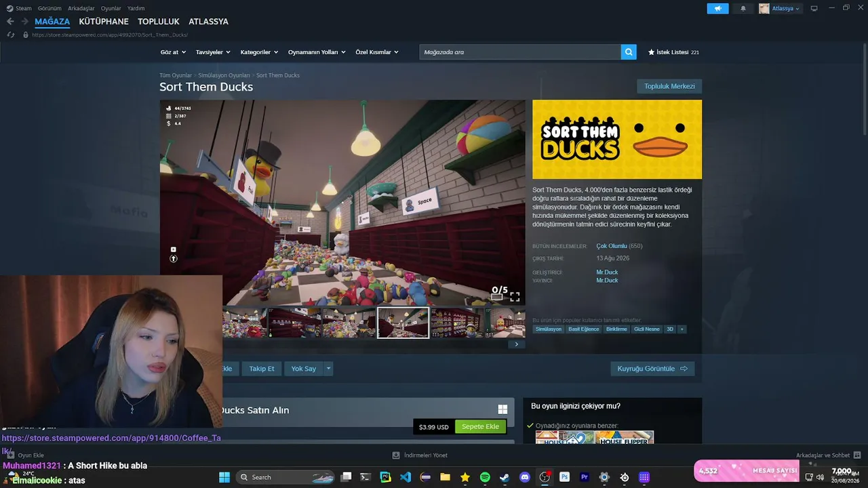
Task: Click the Atlassya profile avatar
Action: tap(764, 9)
